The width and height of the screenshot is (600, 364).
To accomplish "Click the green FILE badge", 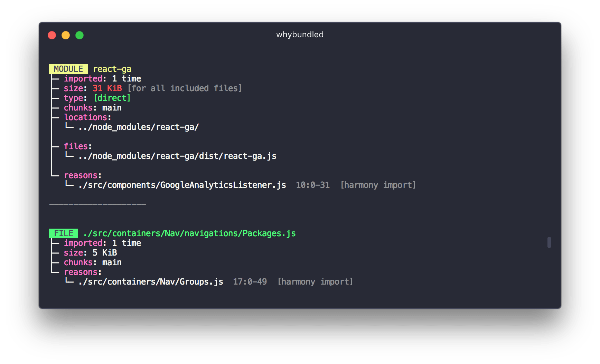I will [x=64, y=233].
